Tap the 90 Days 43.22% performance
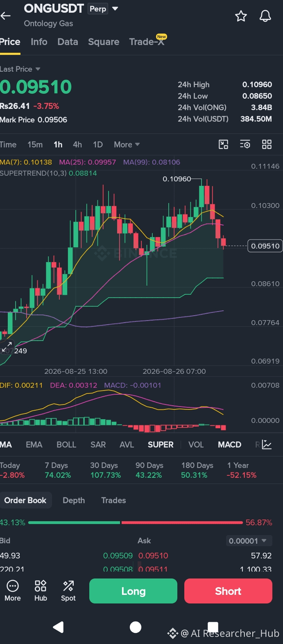This screenshot has height=644, width=283. point(149,470)
